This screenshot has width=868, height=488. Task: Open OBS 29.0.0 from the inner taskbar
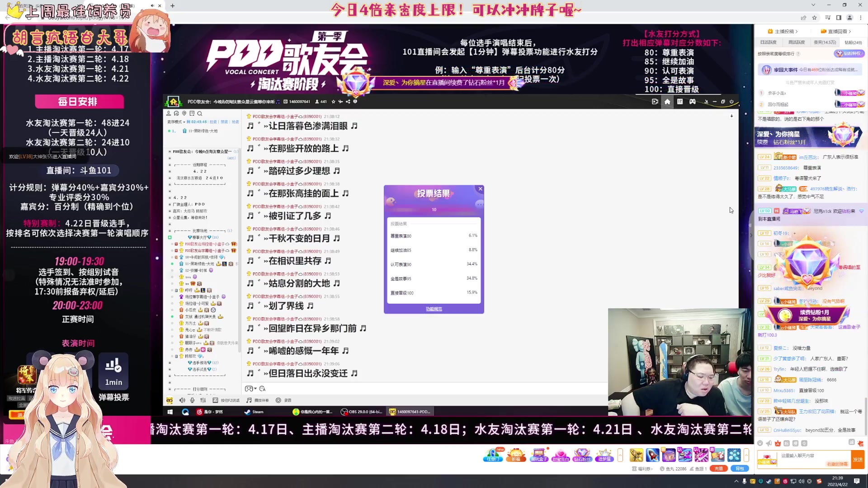pos(362,412)
